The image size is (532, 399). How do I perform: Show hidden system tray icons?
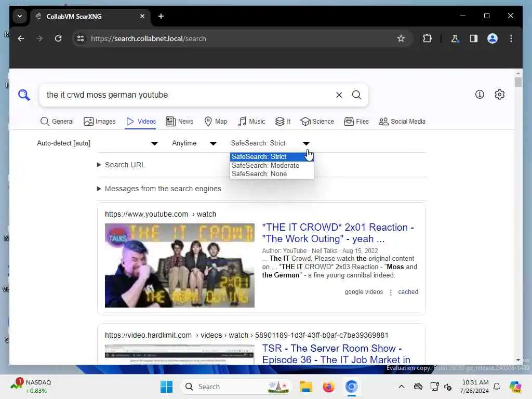coord(402,387)
